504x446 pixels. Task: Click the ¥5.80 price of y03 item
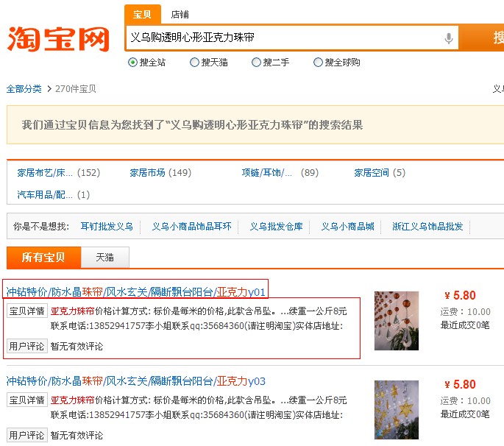tap(460, 384)
